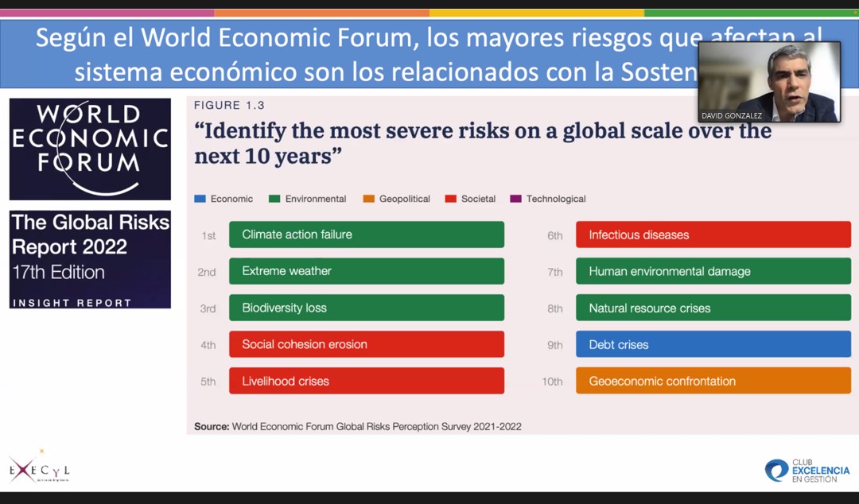This screenshot has height=504, width=859.
Task: Click the David Gonzalez webcam thumbnail
Action: click(x=769, y=82)
